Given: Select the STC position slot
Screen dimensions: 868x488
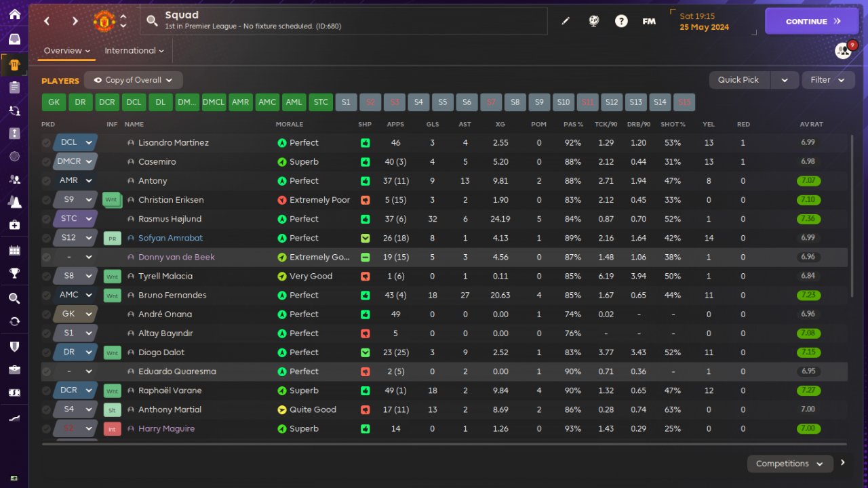Looking at the screenshot, I should pyautogui.click(x=321, y=102).
